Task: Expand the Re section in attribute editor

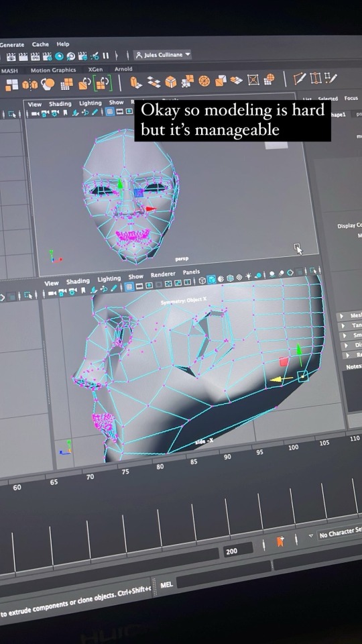Action: click(x=347, y=356)
